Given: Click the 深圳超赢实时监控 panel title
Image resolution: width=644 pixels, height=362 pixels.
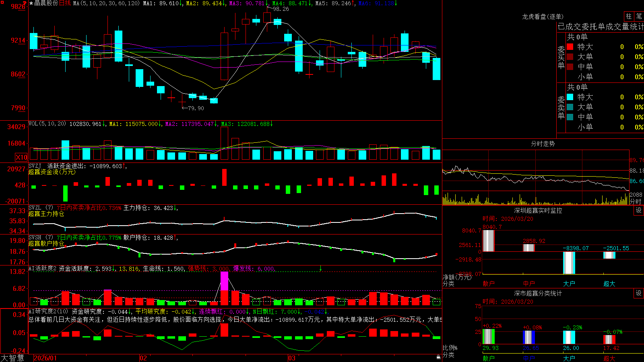Looking at the screenshot, I should [x=538, y=210].
